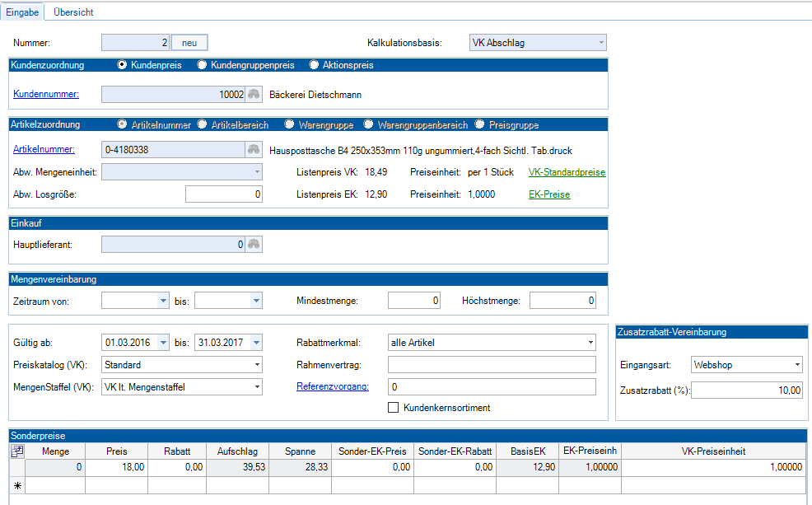Click binoculars lookup icon beside Artikelnummer field

(x=254, y=150)
